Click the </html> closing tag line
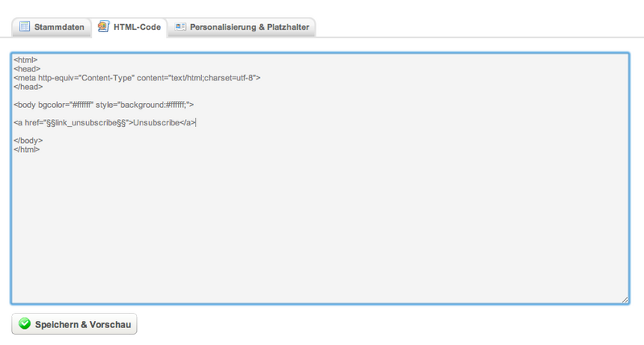Image resolution: width=644 pixels, height=345 pixels. click(27, 150)
